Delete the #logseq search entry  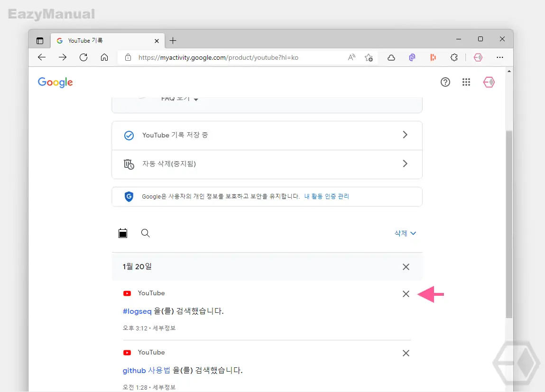click(406, 294)
